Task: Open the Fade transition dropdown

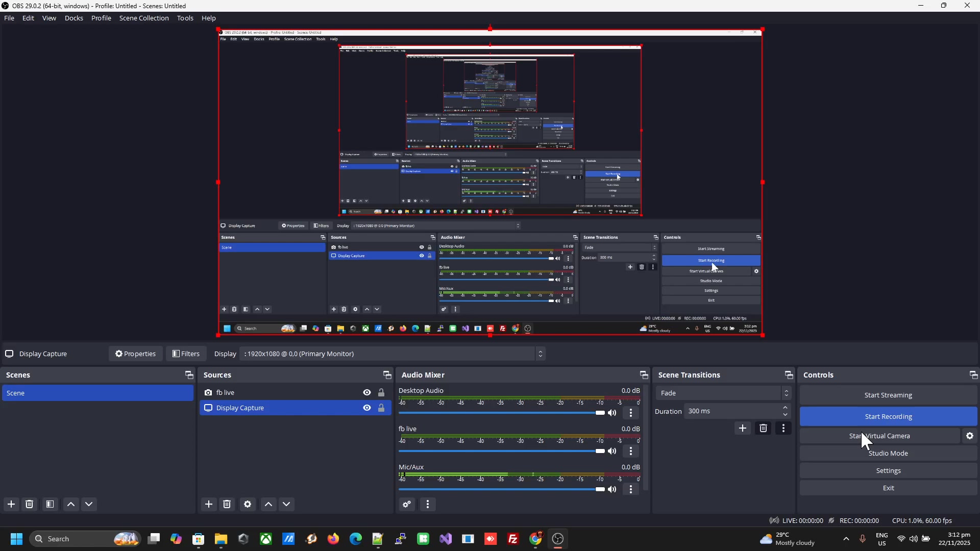Action: [723, 393]
